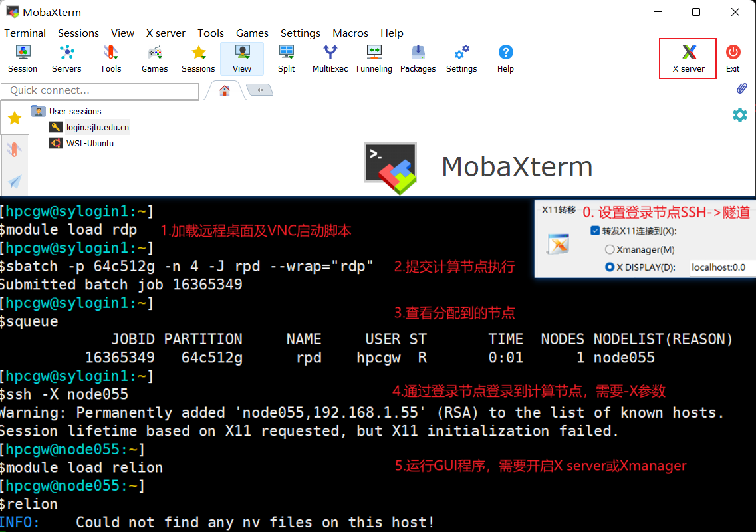Open the Sessions star toolbar icon
The width and height of the screenshot is (756, 532).
[x=198, y=59]
